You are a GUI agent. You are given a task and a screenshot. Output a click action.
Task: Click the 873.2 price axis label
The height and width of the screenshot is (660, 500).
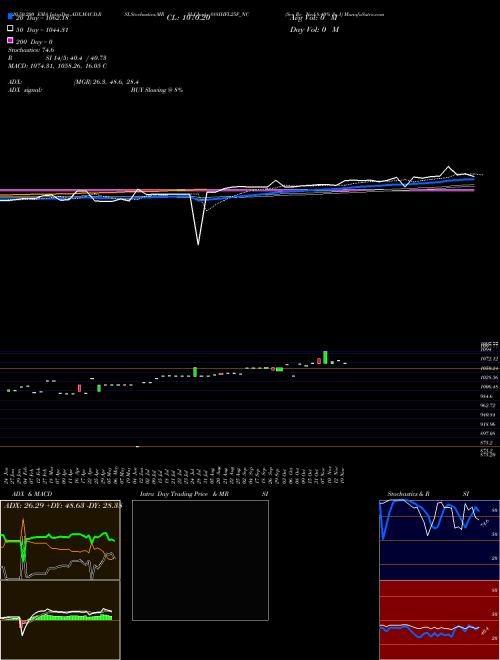pyautogui.click(x=487, y=442)
